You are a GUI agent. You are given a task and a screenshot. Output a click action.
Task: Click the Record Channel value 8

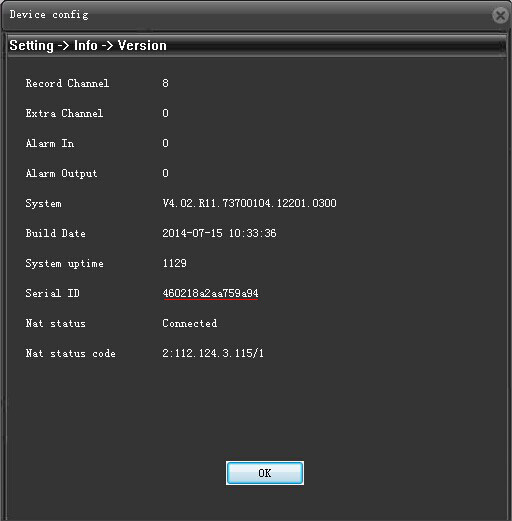tap(165, 83)
